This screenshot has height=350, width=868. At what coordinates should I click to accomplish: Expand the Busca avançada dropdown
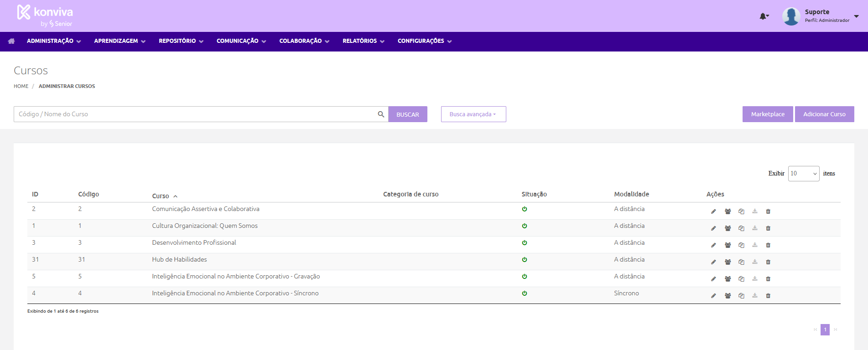click(x=473, y=114)
